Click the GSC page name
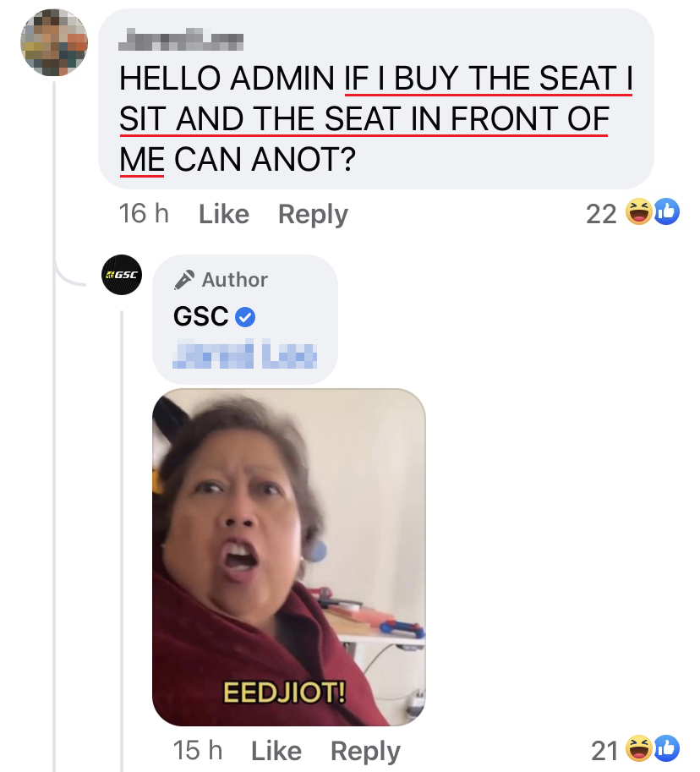 [x=200, y=317]
